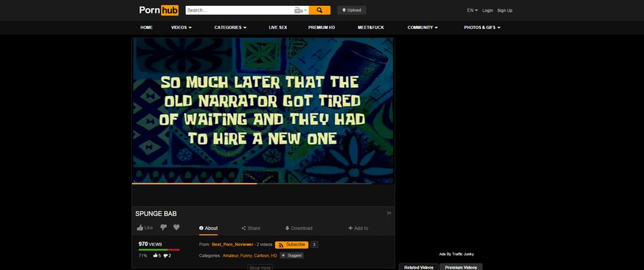Switch to the Premium Videos tab
This screenshot has height=270, width=644.
pyautogui.click(x=461, y=267)
